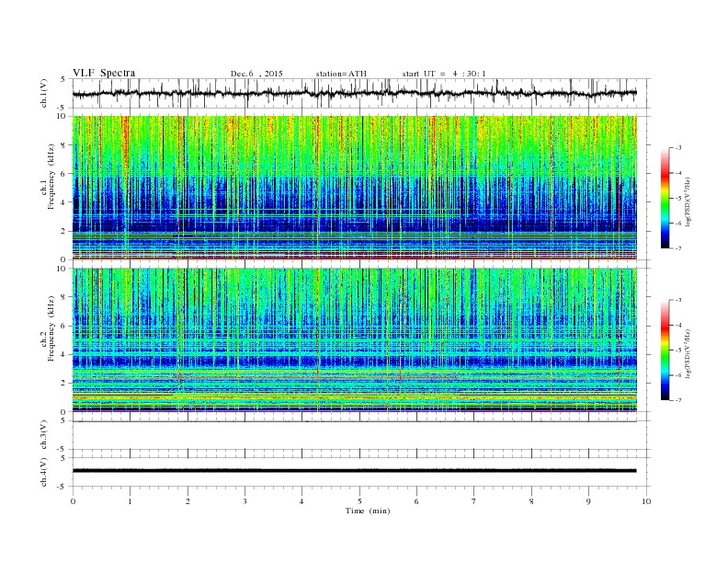
Task: Click the '-5' value on ch.1 color bar
Action: [678, 198]
